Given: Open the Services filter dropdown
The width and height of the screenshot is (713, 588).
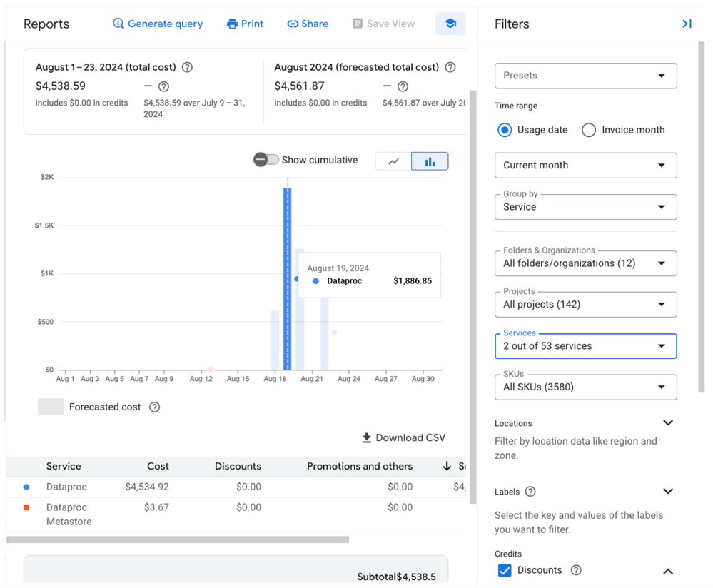Looking at the screenshot, I should pos(586,346).
